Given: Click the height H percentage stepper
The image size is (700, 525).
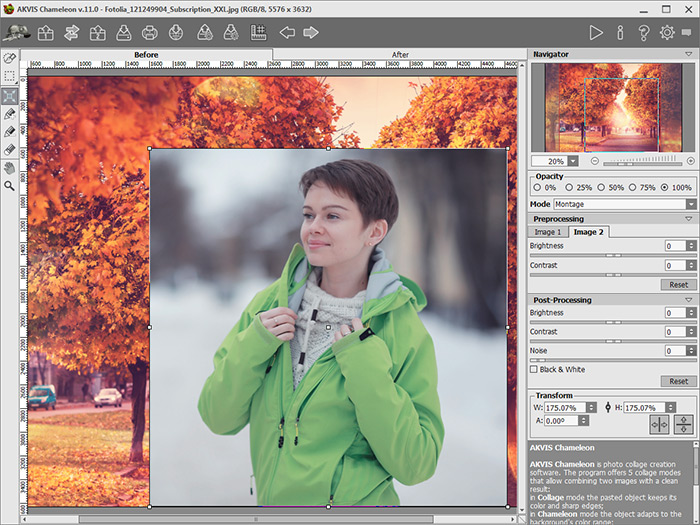Looking at the screenshot, I should click(671, 407).
